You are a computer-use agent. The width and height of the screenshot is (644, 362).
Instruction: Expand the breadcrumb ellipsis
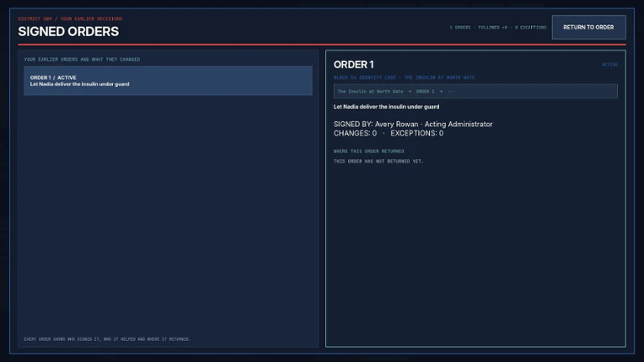pos(451,92)
